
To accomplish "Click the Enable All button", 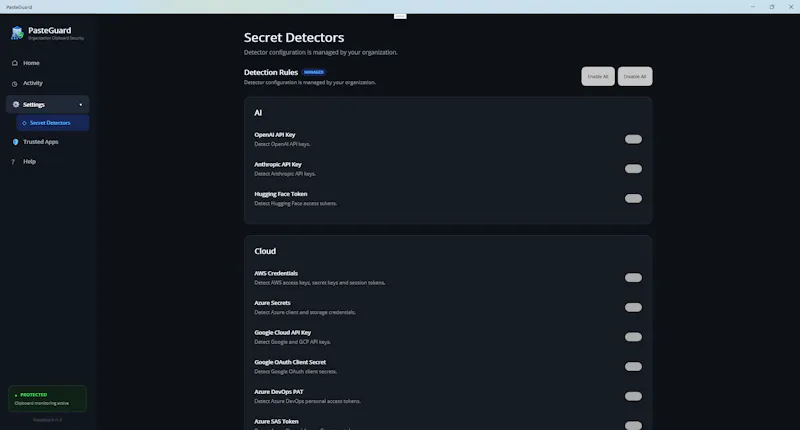I will pos(597,77).
